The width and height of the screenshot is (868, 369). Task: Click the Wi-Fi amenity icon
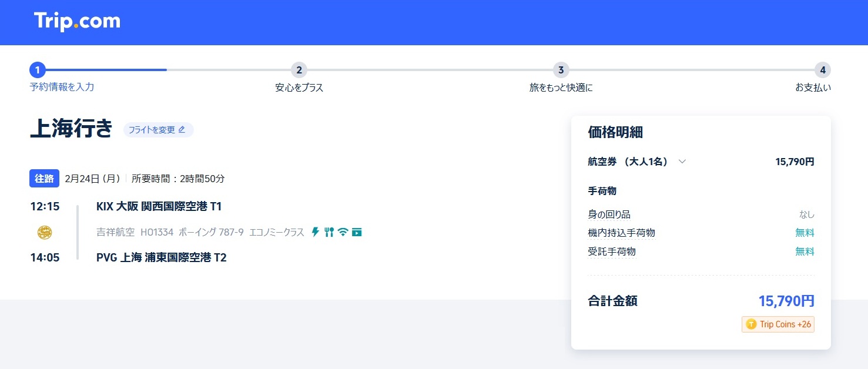pos(343,232)
